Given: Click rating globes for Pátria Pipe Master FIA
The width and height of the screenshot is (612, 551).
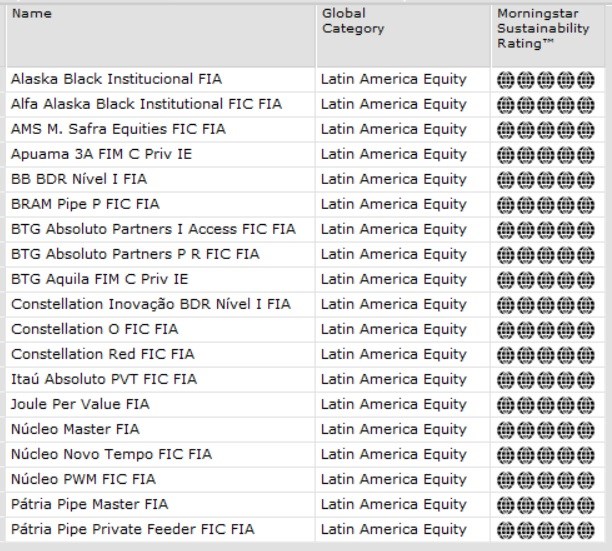Looking at the screenshot, I should 541,504.
